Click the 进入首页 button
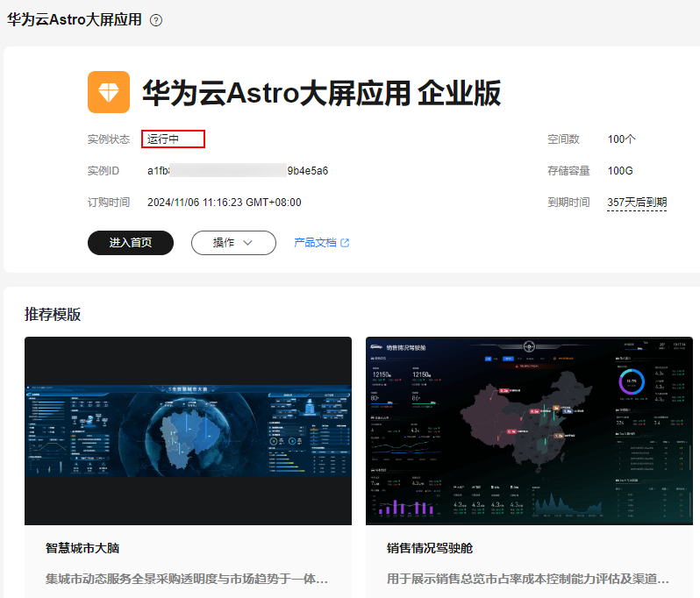 [131, 243]
